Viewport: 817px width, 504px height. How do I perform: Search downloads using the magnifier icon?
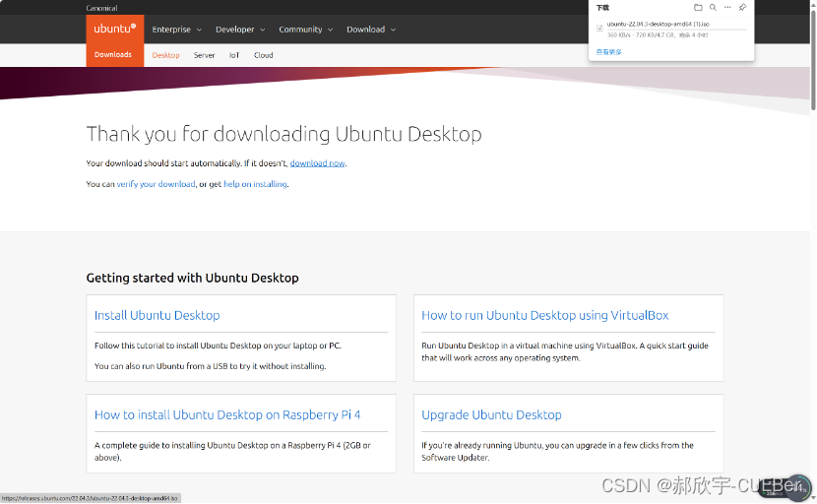(713, 7)
